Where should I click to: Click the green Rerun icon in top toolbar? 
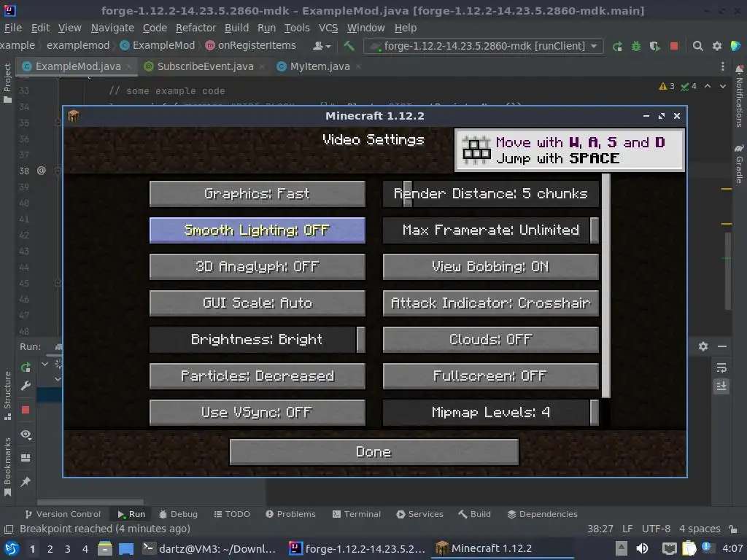click(617, 46)
